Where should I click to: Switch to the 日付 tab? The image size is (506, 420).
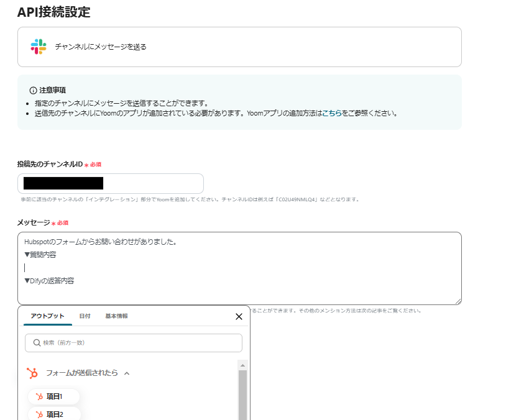[x=85, y=316]
